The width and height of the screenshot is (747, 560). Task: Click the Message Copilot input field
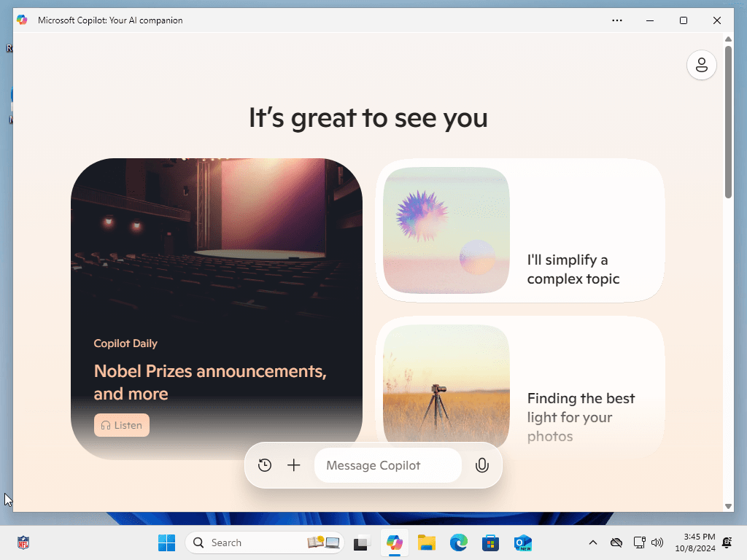(387, 464)
